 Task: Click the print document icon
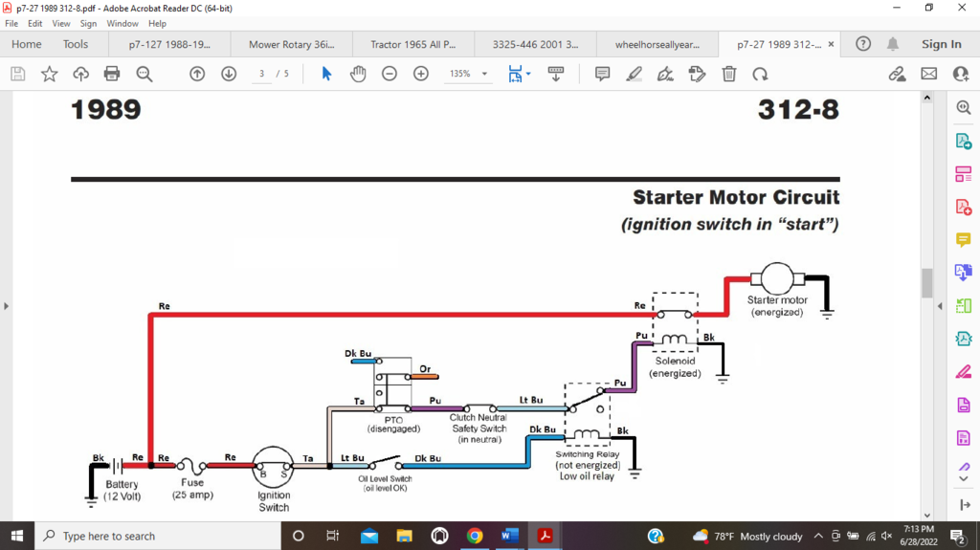tap(112, 74)
